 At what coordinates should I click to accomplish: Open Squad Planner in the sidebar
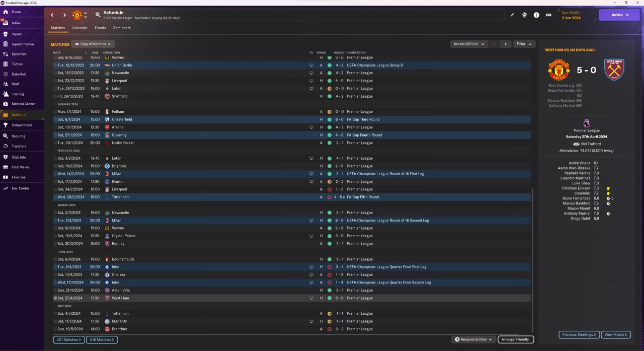[22, 44]
